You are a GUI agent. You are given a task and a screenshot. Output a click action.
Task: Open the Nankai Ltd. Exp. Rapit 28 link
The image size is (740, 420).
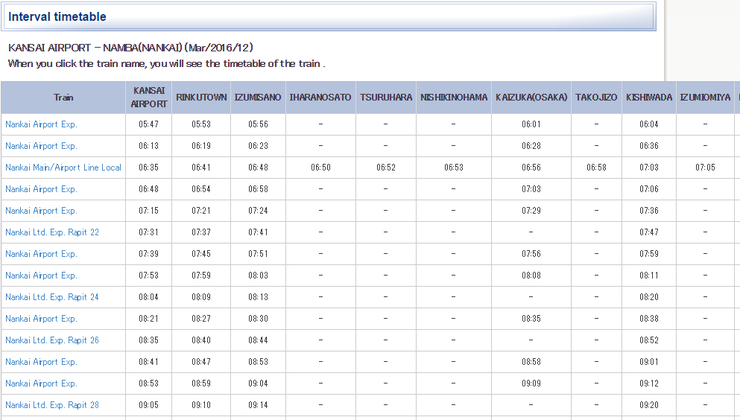click(x=52, y=405)
